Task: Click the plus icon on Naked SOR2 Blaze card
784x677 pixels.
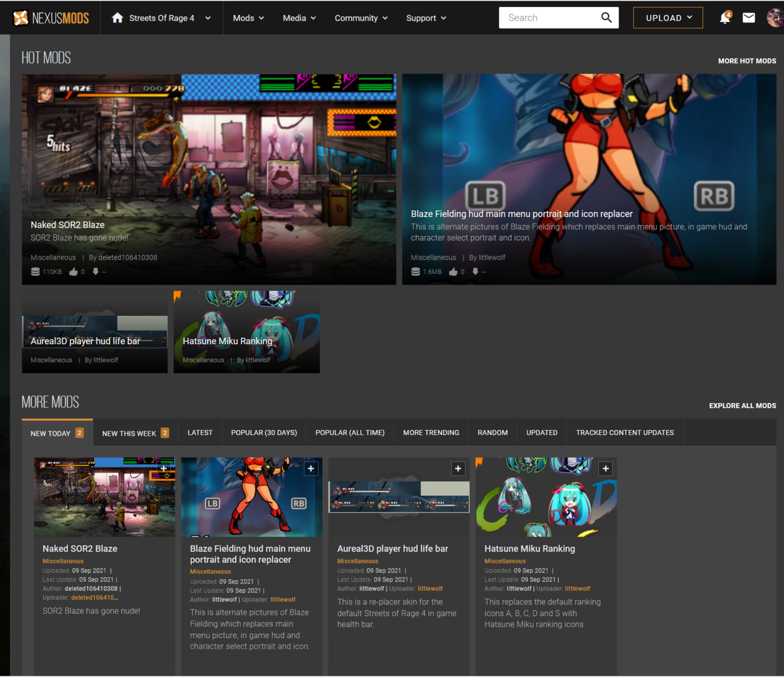Action: point(164,468)
